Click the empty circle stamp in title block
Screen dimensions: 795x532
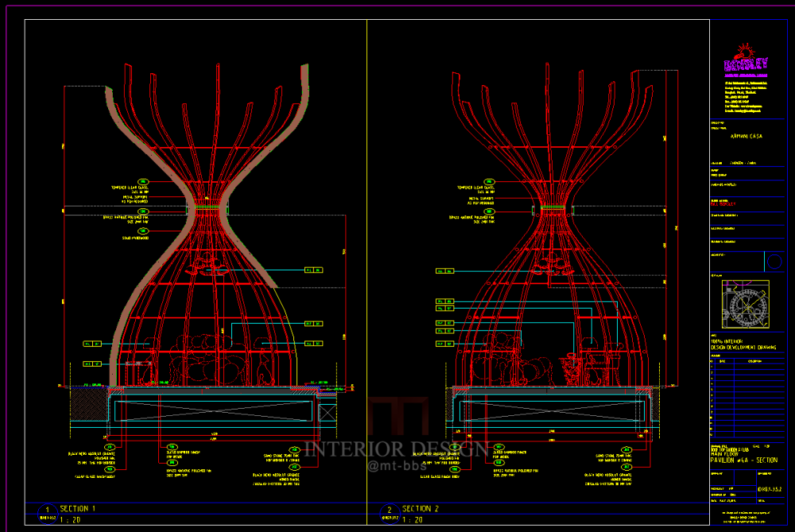coord(774,262)
